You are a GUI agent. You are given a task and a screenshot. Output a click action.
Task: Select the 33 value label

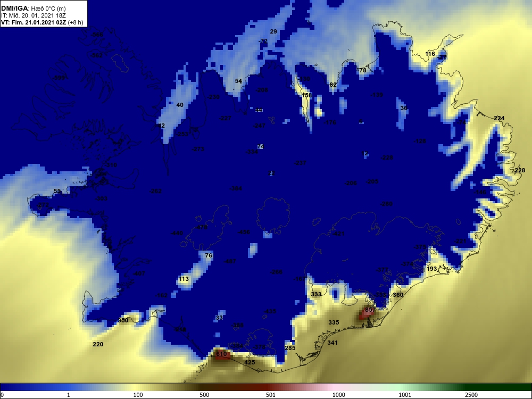219,318
